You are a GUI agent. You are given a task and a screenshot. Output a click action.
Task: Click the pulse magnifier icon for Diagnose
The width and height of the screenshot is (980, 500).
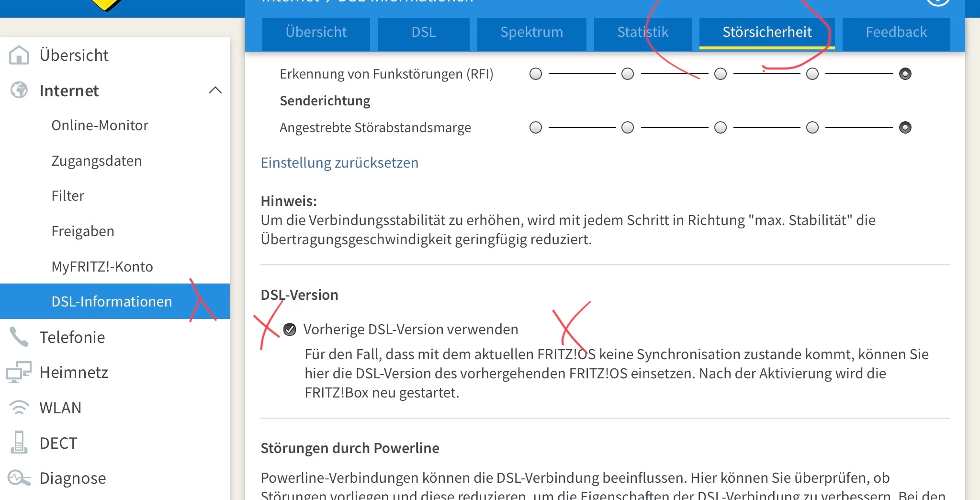19,477
